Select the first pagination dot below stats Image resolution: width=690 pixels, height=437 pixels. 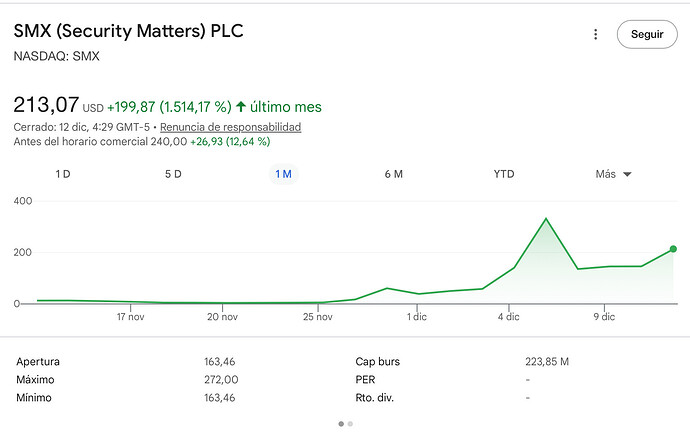(x=340, y=424)
